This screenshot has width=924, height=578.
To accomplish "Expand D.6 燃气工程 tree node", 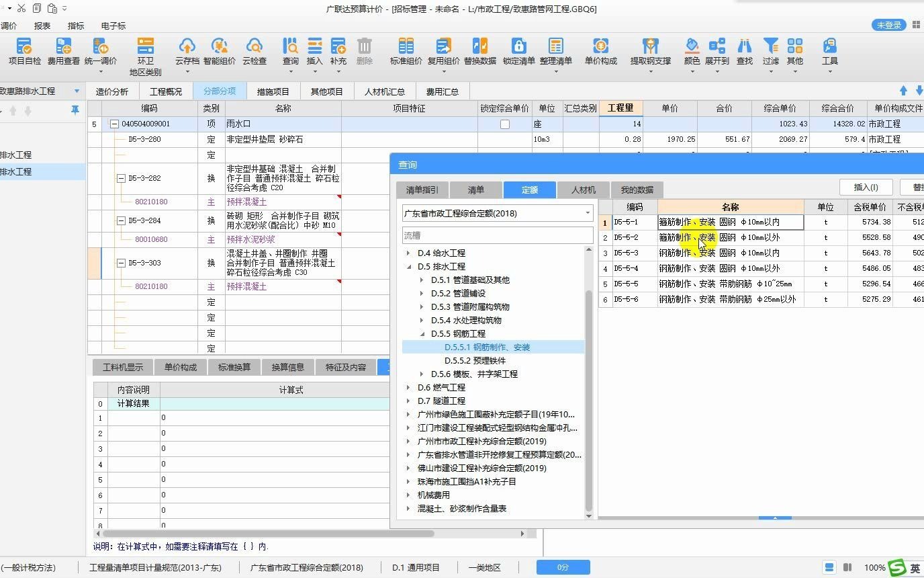I will click(408, 388).
